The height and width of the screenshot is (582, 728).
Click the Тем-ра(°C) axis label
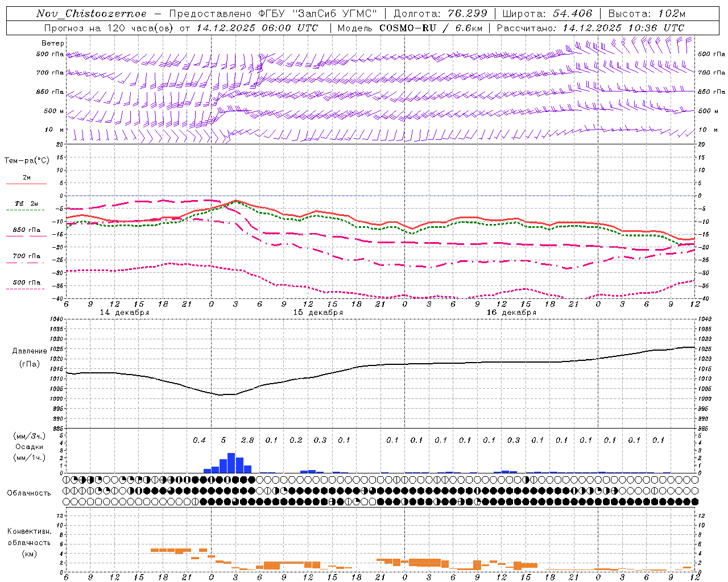point(27,161)
